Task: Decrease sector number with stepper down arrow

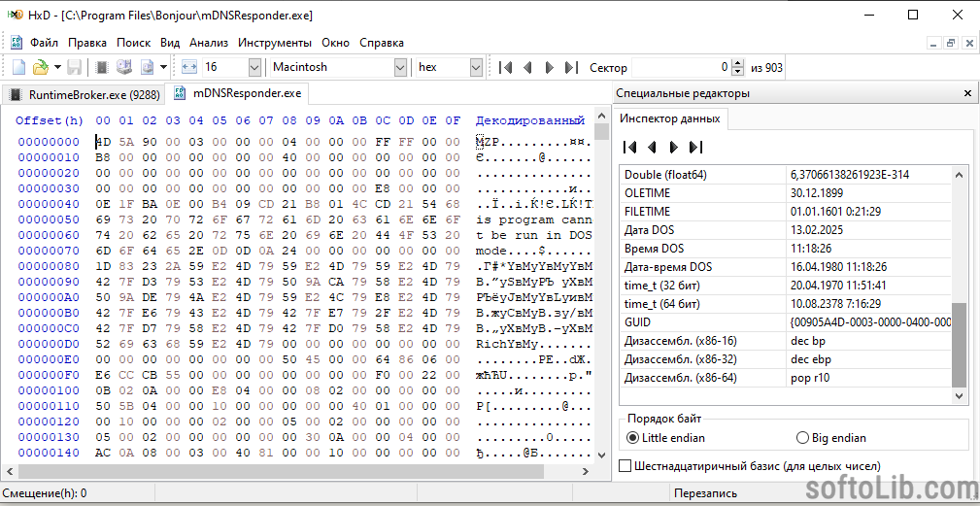Action: [738, 71]
